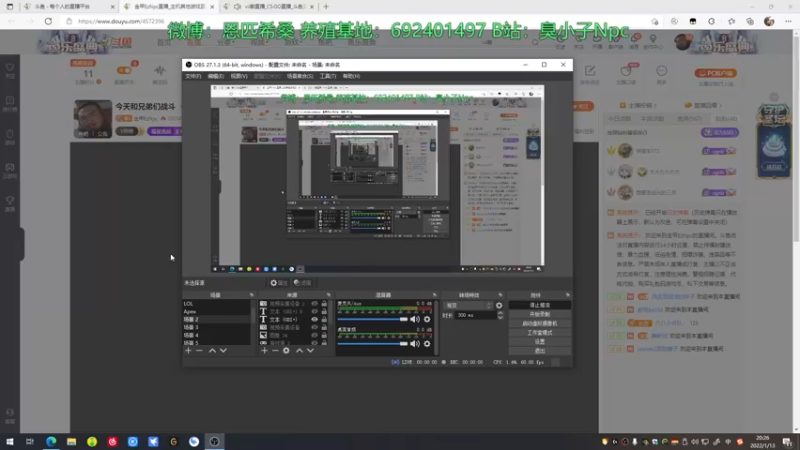
Task: Remove selected scene with minus icon
Action: pos(199,351)
